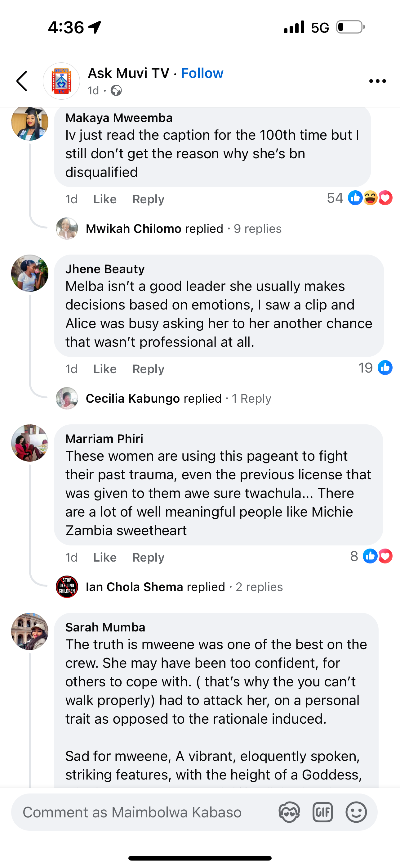400x868 pixels.
Task: Open the three-dot more options menu
Action: pyautogui.click(x=377, y=81)
